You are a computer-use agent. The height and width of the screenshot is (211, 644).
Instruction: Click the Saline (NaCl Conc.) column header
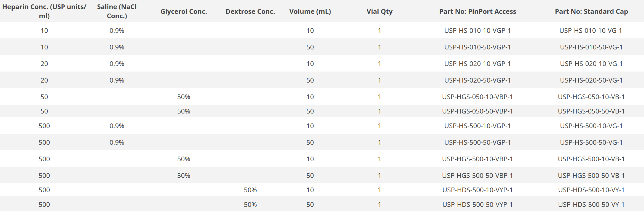pos(117,11)
